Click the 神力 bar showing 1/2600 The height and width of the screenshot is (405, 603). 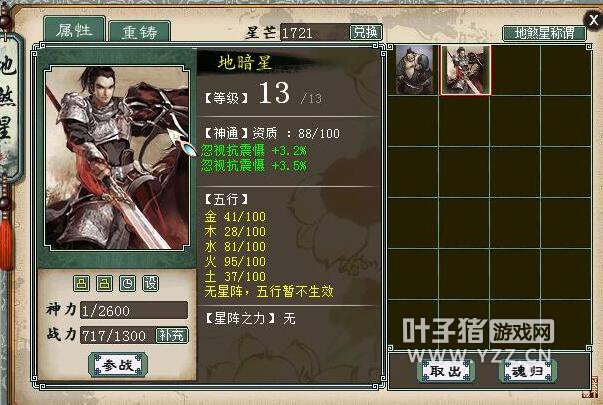[134, 310]
